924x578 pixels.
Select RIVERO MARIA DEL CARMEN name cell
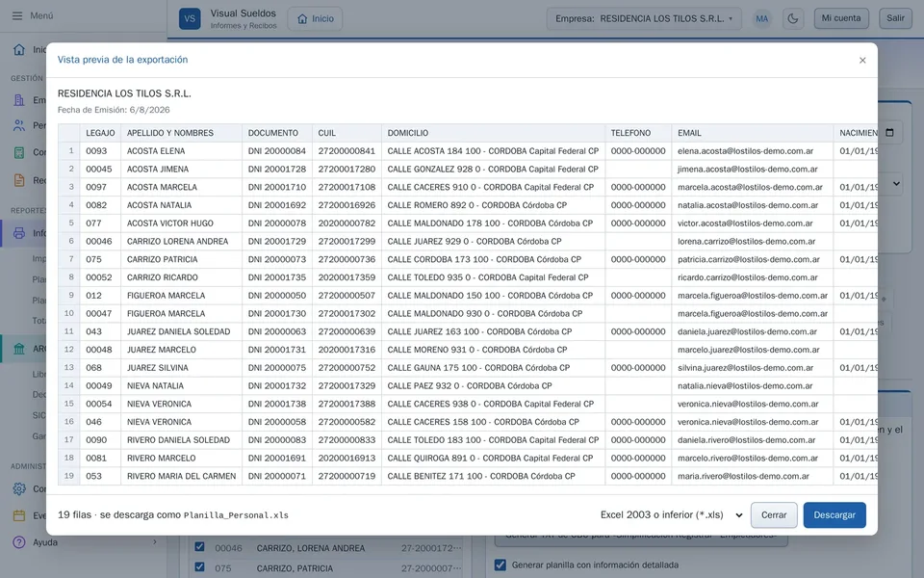182,476
